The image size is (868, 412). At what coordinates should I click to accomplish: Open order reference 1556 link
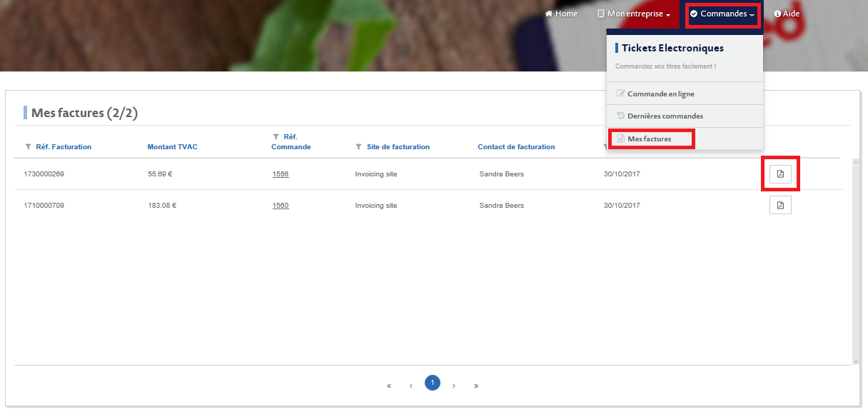click(x=280, y=174)
